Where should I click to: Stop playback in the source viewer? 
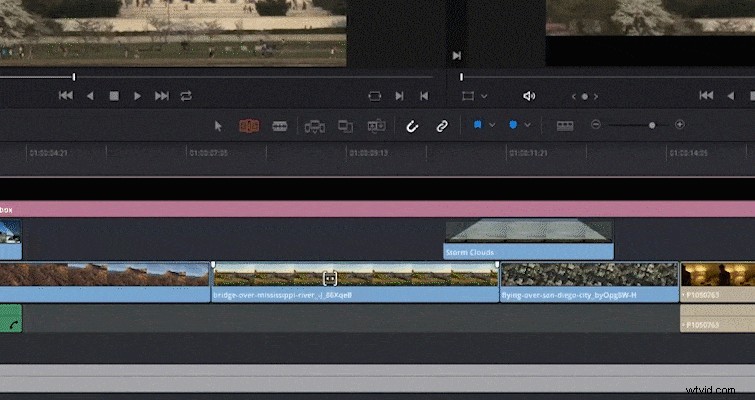(x=114, y=96)
